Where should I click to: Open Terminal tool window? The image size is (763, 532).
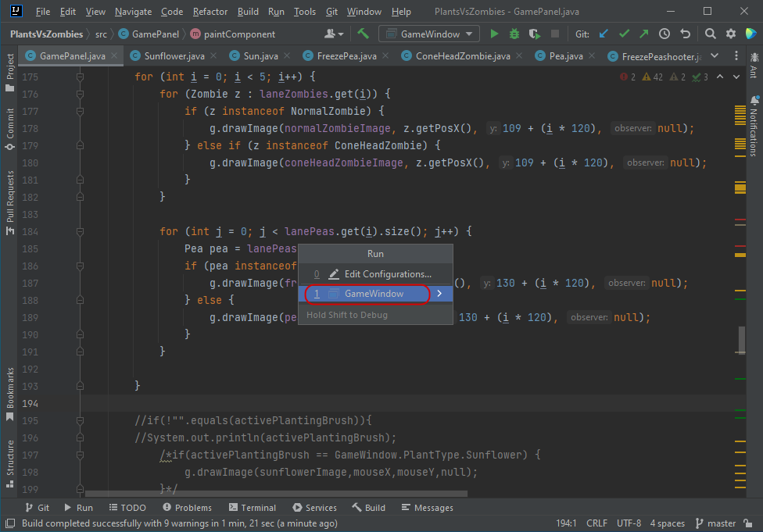[252, 507]
